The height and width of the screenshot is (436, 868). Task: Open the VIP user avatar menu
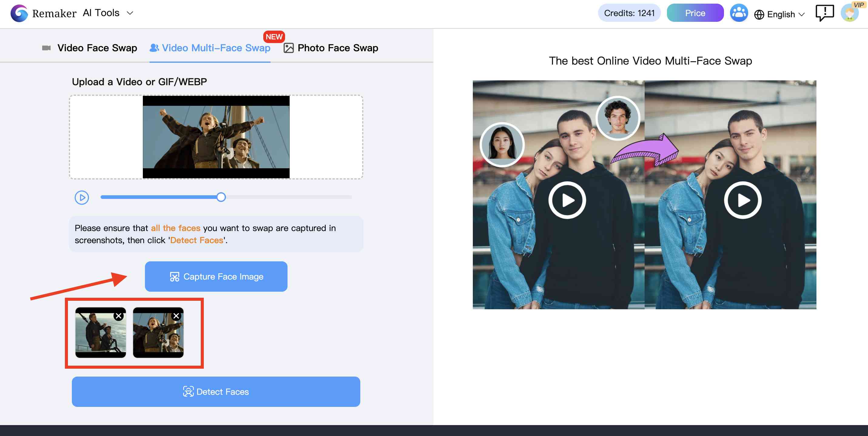click(850, 13)
